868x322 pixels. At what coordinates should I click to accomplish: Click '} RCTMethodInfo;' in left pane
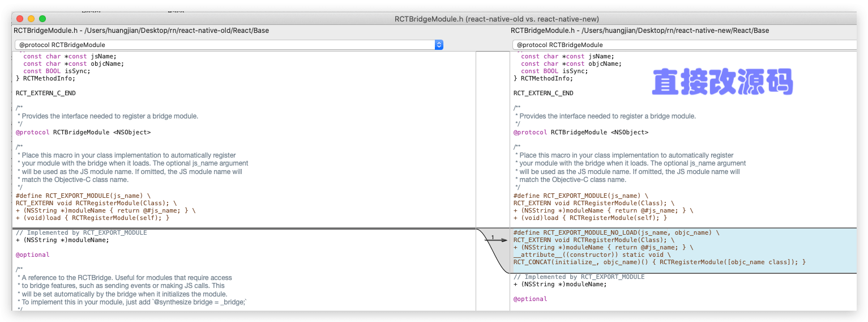pyautogui.click(x=45, y=78)
